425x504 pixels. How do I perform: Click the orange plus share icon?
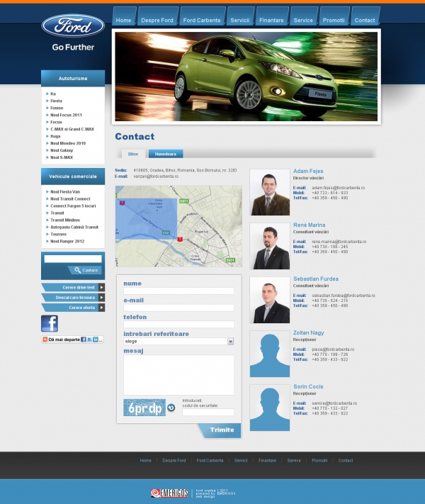click(45, 340)
